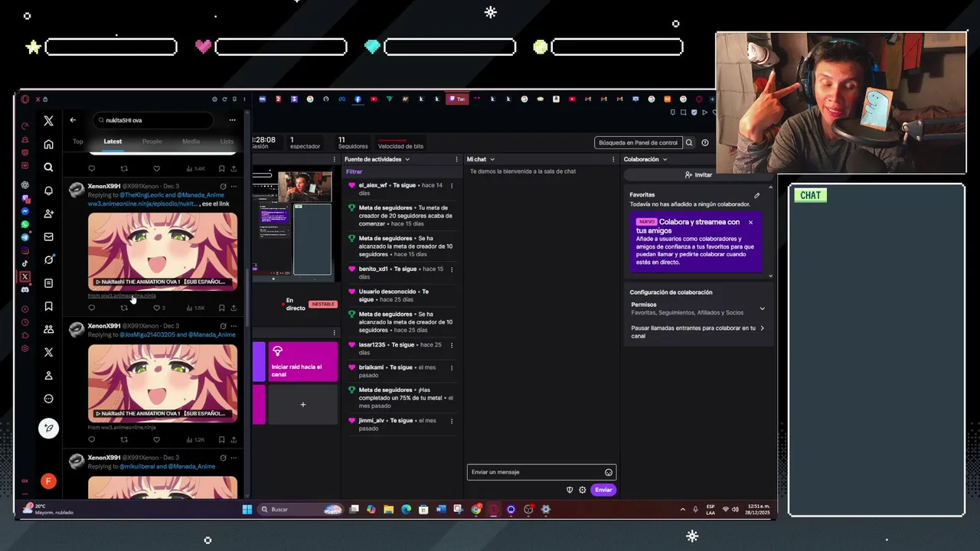Open the help question mark icon in dashboard
The width and height of the screenshot is (980, 551).
[705, 142]
